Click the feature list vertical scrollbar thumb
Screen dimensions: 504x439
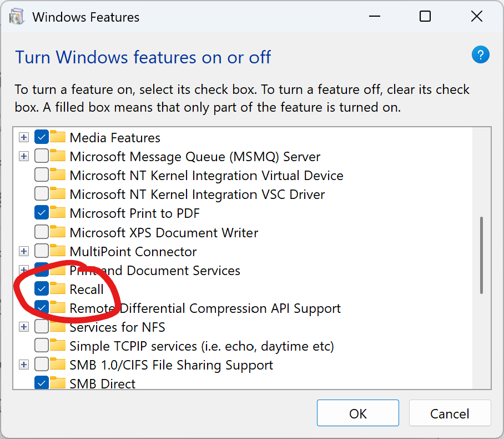pos(481,256)
